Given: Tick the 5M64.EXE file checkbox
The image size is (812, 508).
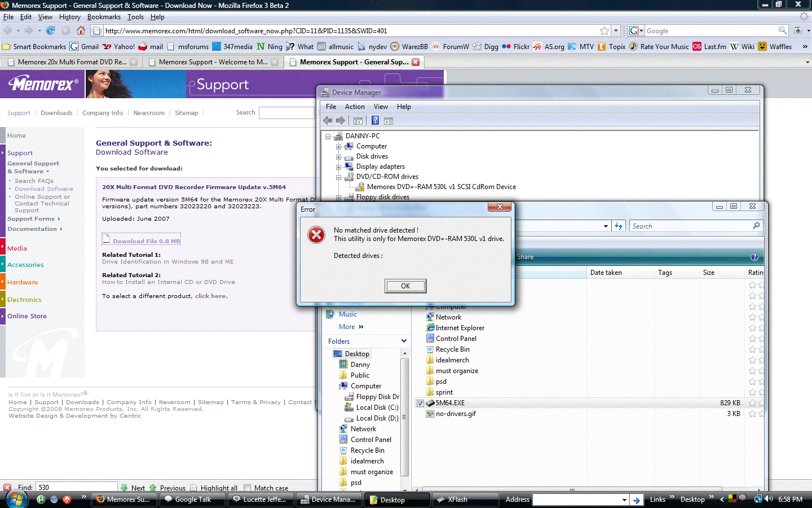Looking at the screenshot, I should [x=420, y=403].
